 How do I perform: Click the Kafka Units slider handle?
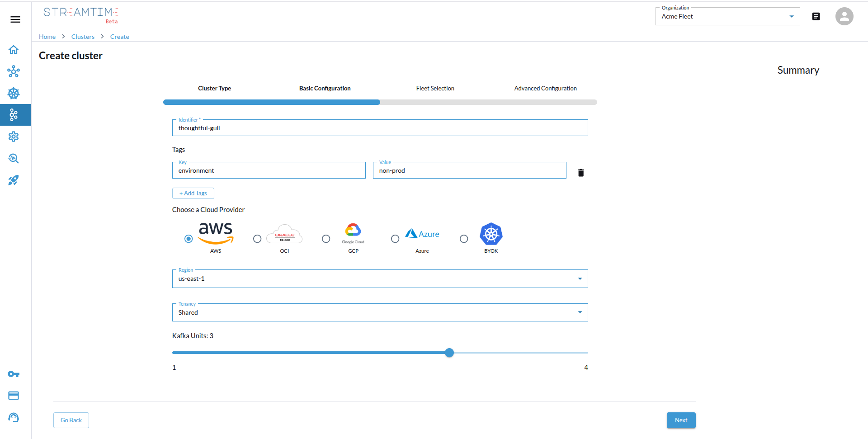(x=449, y=353)
